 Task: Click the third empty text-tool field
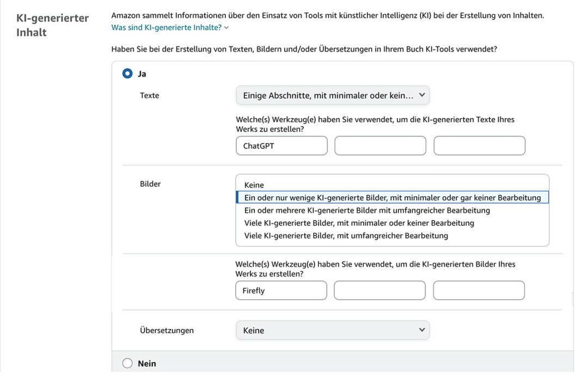(479, 145)
